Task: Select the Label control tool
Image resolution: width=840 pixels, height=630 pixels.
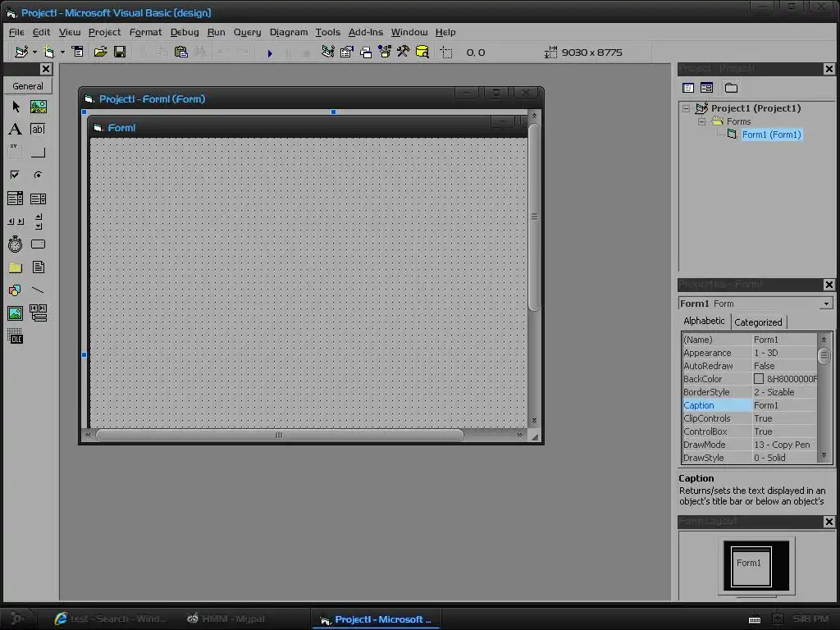Action: coord(16,129)
